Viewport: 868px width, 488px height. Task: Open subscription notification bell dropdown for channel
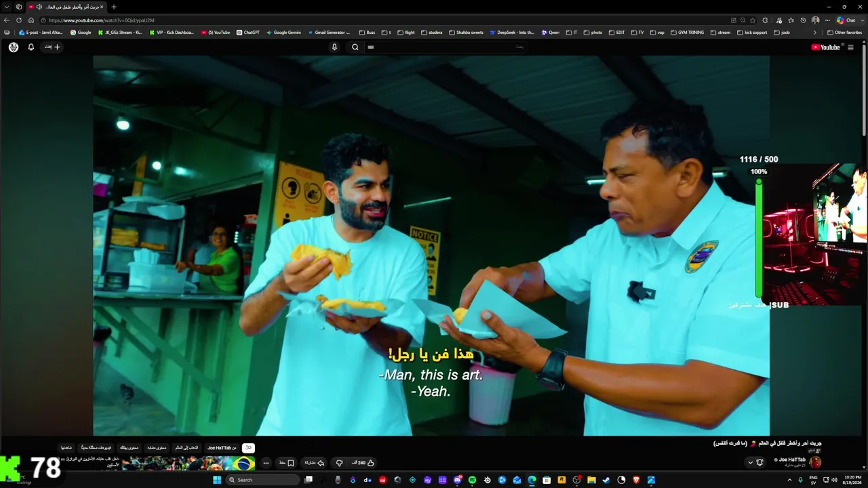pos(755,462)
